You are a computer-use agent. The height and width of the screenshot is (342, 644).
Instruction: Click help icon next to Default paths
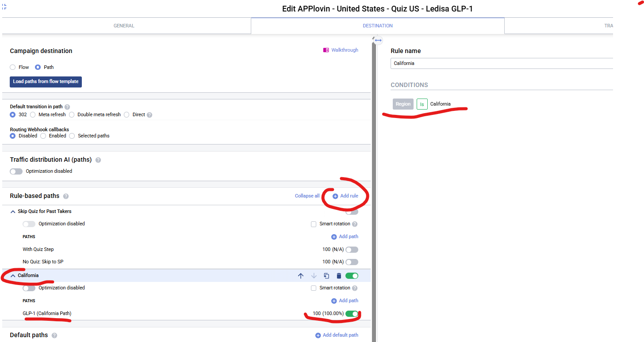pyautogui.click(x=54, y=335)
